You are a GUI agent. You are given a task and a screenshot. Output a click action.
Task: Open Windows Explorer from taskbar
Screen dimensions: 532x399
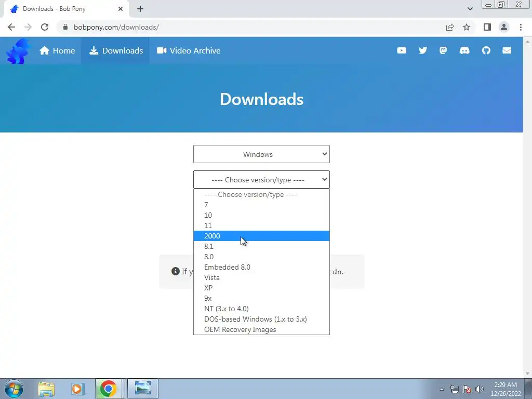[46, 389]
